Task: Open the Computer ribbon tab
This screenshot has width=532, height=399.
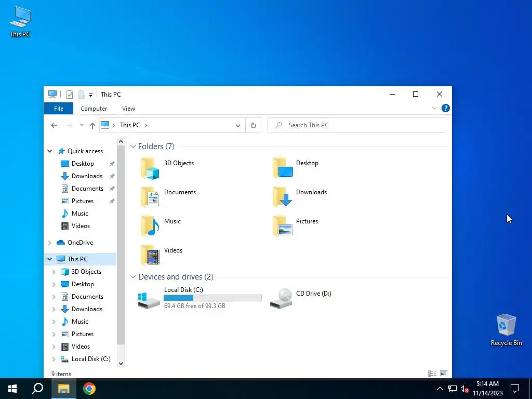Action: coord(94,109)
